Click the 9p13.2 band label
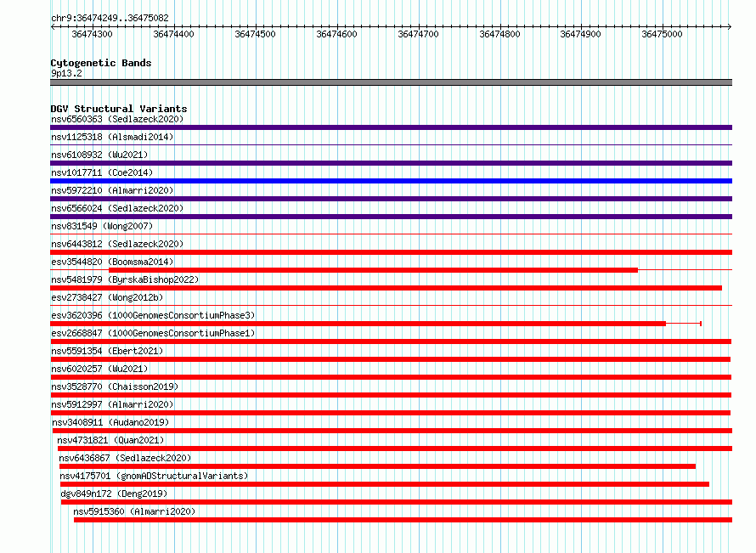This screenshot has height=553, width=756. [66, 73]
